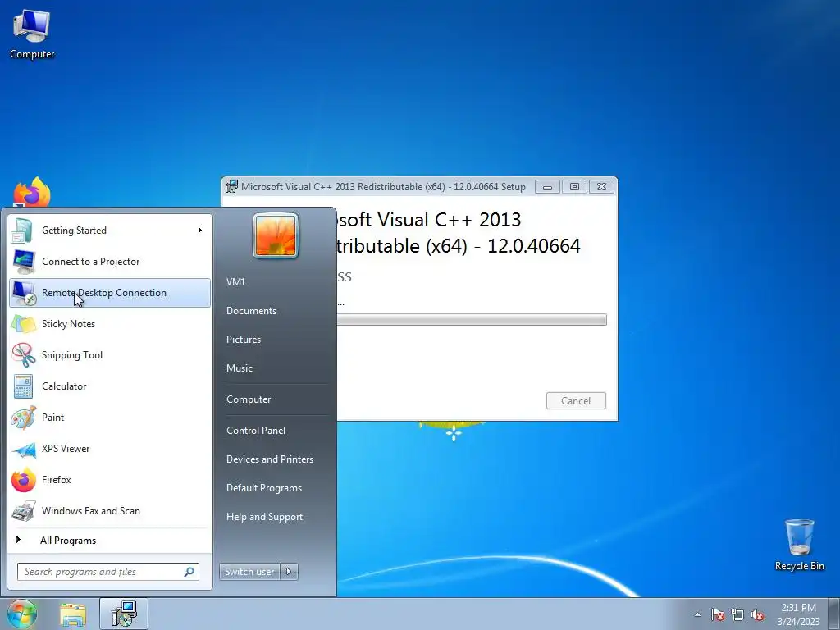
Task: Open the XPS Viewer icon
Action: (x=23, y=449)
